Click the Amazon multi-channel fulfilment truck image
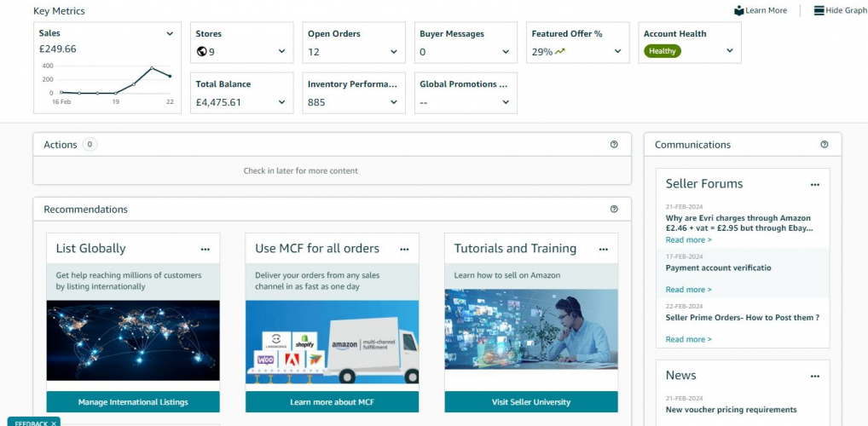Image resolution: width=868 pixels, height=426 pixels. (333, 342)
